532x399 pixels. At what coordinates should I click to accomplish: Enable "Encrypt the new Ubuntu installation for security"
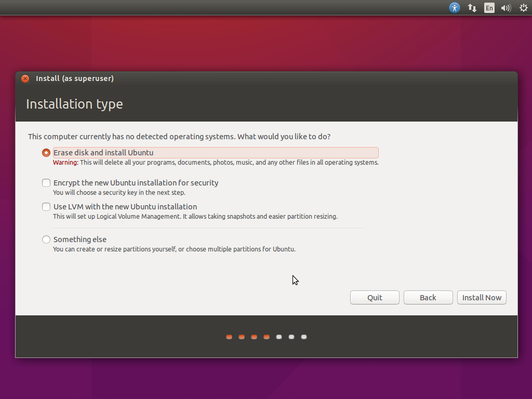pos(46,183)
